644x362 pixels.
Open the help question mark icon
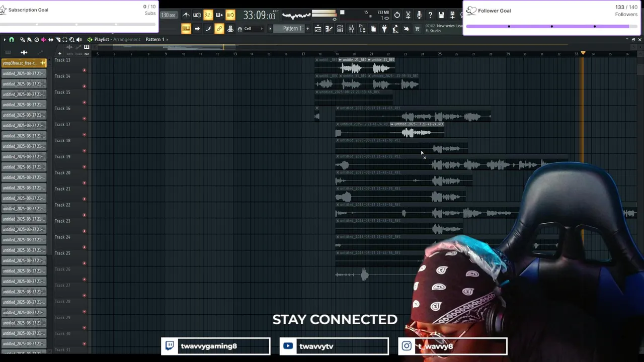tap(430, 15)
